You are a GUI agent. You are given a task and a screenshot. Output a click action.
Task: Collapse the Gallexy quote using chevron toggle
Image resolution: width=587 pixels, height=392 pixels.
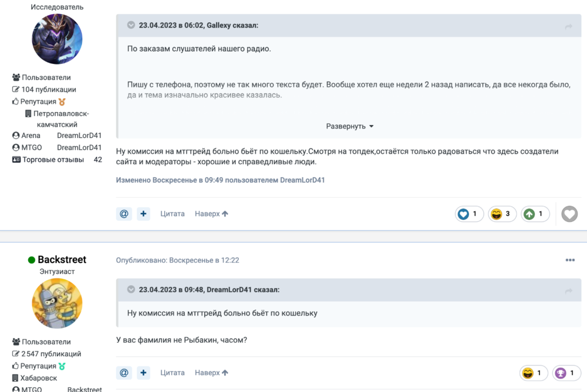pyautogui.click(x=130, y=25)
